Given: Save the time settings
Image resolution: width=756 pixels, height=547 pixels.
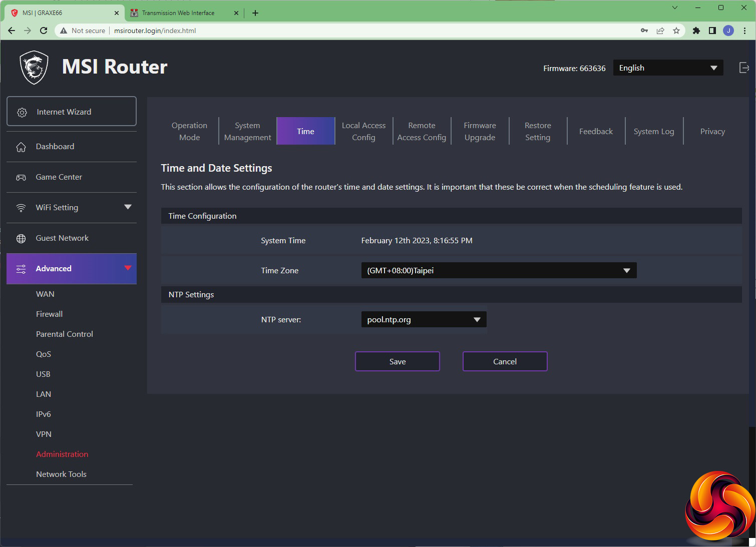Looking at the screenshot, I should (397, 361).
